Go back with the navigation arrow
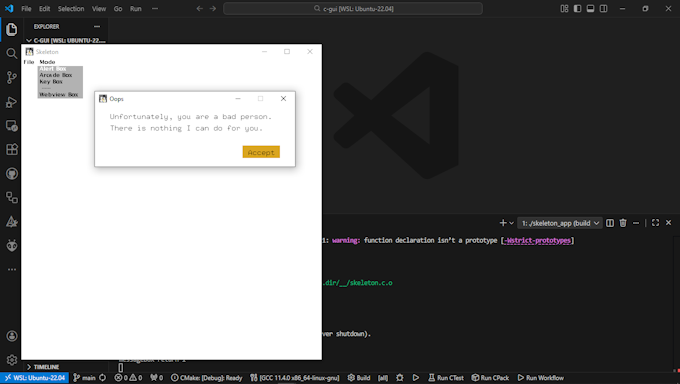This screenshot has width=680, height=384. pos(199,9)
